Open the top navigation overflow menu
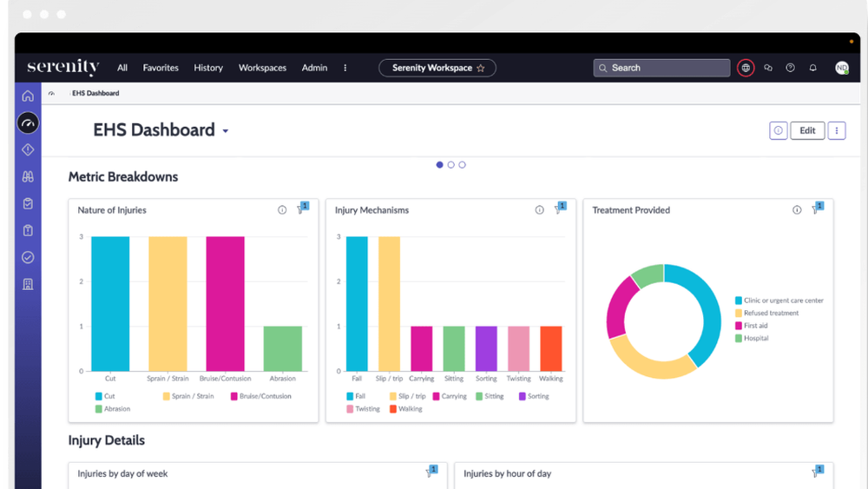Viewport: 868px width, 489px height. coord(345,68)
